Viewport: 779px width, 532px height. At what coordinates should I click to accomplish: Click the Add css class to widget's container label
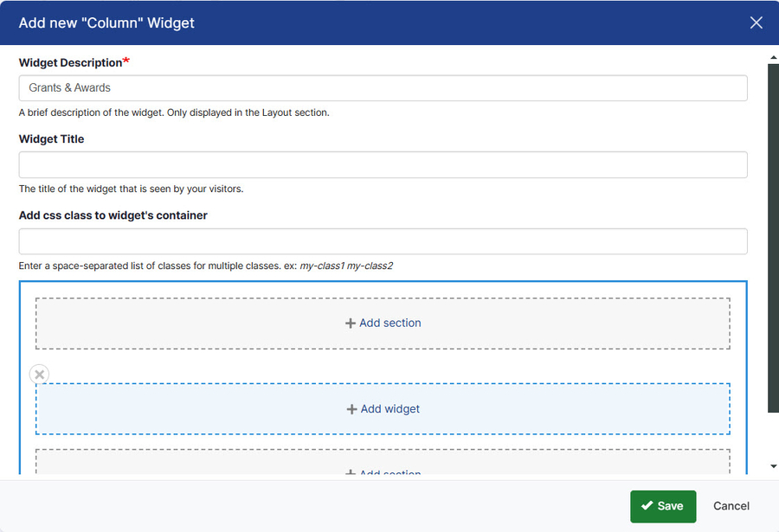[x=113, y=215]
